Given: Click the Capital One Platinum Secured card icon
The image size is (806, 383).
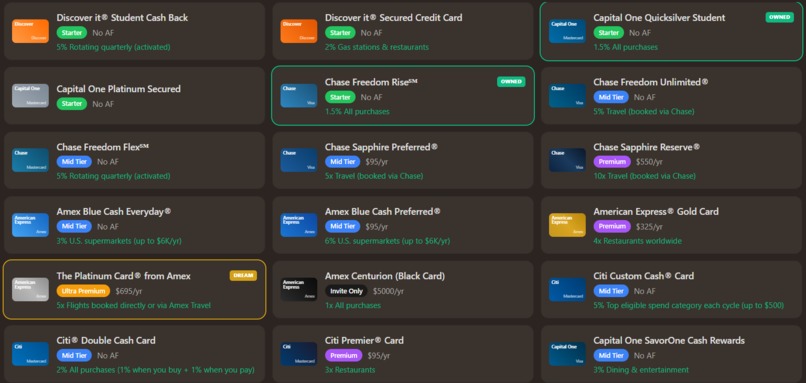Looking at the screenshot, I should click(x=30, y=96).
